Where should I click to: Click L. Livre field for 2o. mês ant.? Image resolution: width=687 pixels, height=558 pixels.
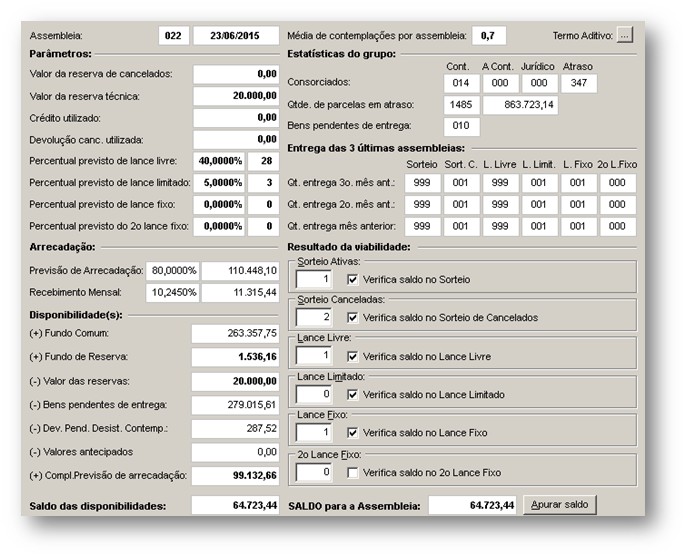coord(500,205)
